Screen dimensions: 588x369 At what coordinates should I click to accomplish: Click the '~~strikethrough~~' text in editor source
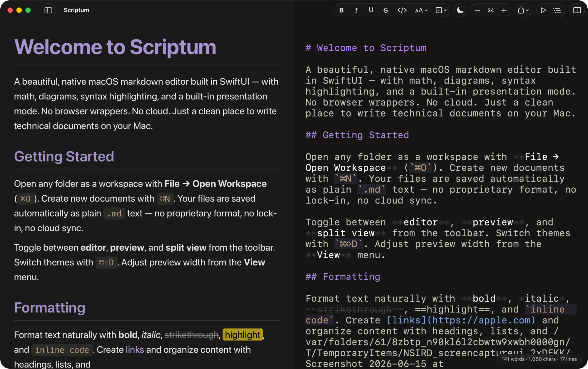(x=355, y=309)
